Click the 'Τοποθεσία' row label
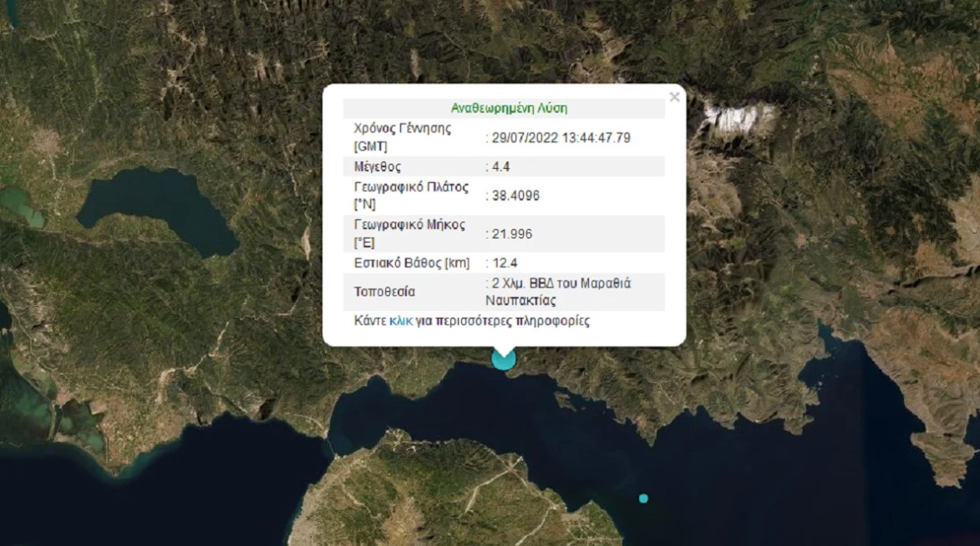Viewport: 980px width, 546px height. pyautogui.click(x=384, y=292)
